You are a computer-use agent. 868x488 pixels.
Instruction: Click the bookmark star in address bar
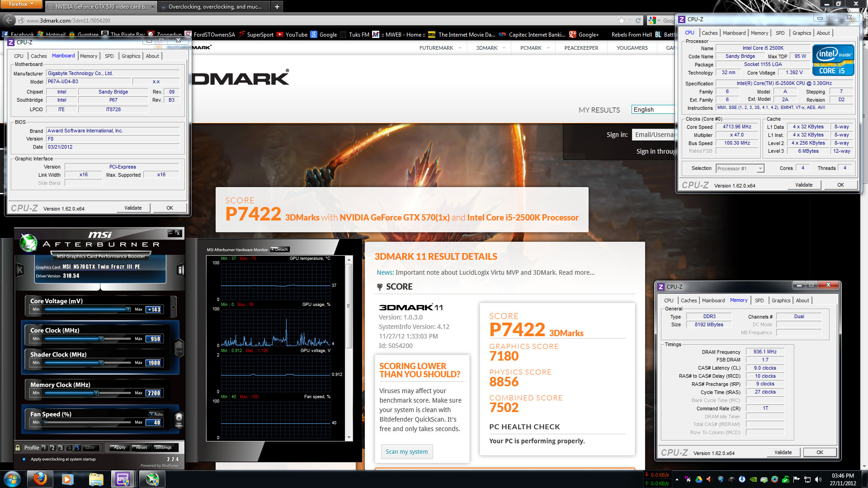click(622, 20)
